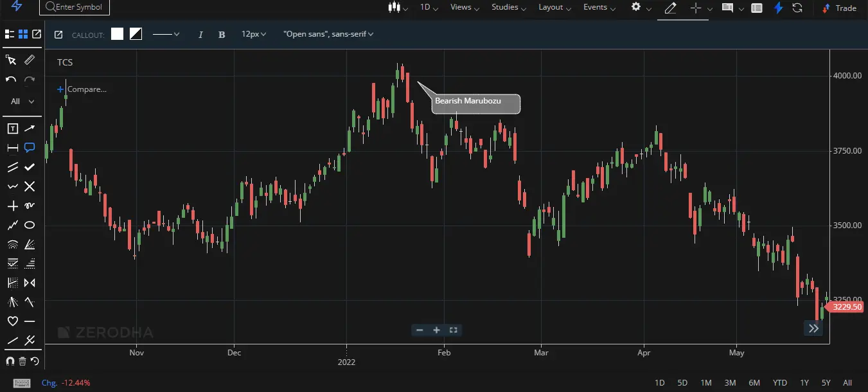Select the heart shape tool
The width and height of the screenshot is (868, 392).
pos(12,321)
